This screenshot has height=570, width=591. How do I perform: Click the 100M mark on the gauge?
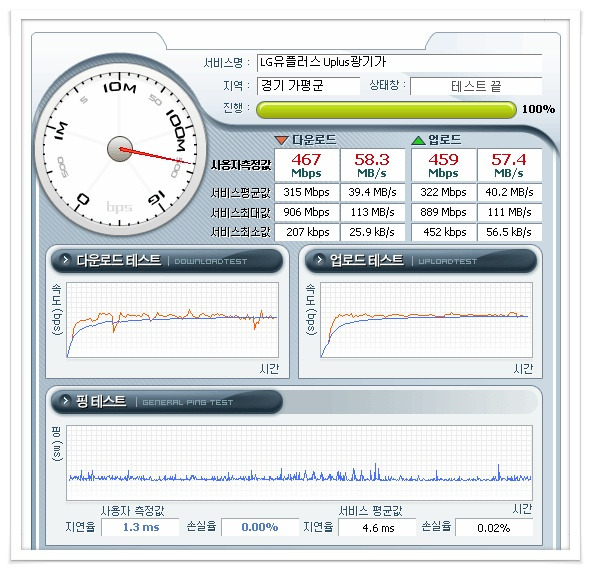(x=177, y=130)
